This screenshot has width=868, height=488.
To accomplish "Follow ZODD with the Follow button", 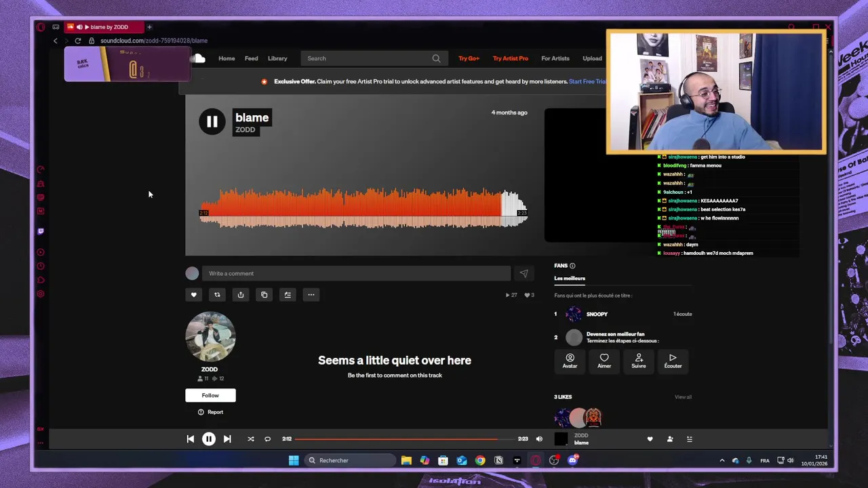I will pos(210,395).
